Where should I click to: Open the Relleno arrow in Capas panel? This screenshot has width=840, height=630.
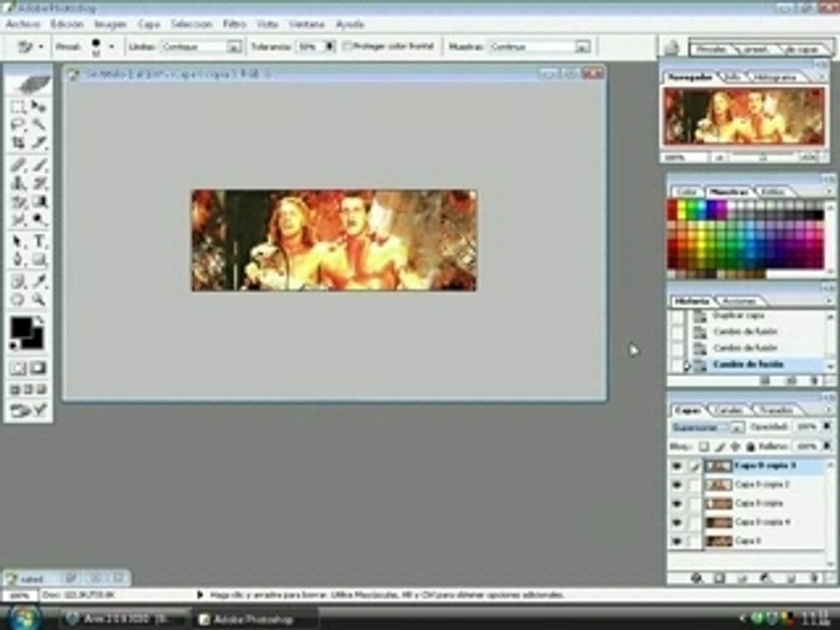(x=827, y=445)
